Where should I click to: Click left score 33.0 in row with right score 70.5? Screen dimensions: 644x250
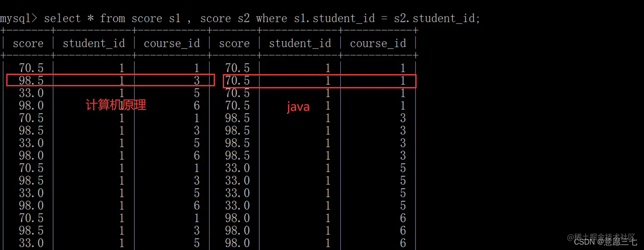(31, 93)
